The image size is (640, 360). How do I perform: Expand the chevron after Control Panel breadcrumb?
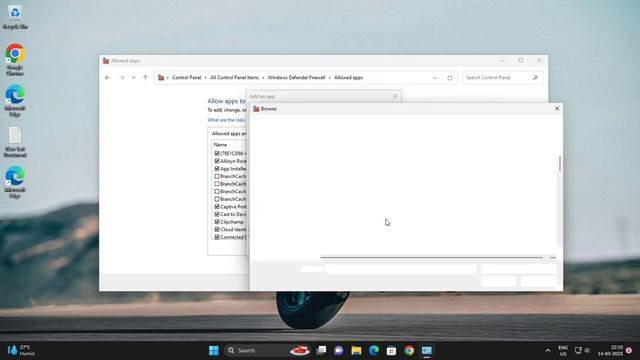click(206, 78)
